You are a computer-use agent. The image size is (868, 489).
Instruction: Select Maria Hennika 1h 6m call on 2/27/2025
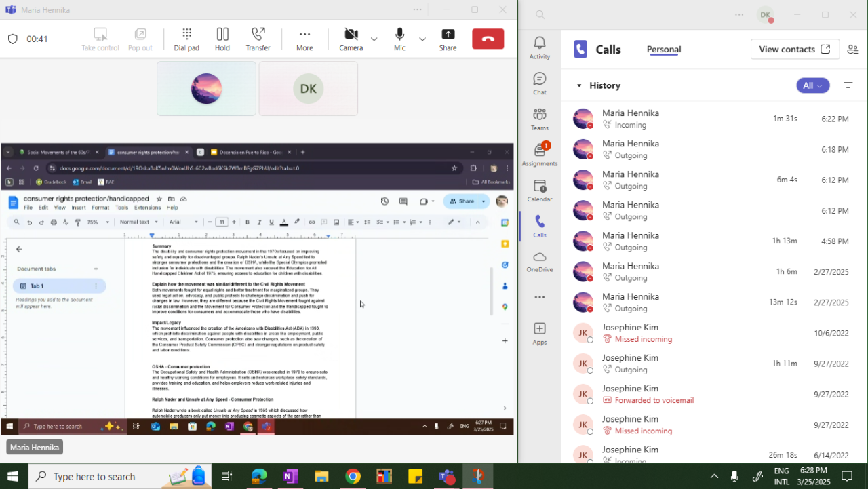714,271
